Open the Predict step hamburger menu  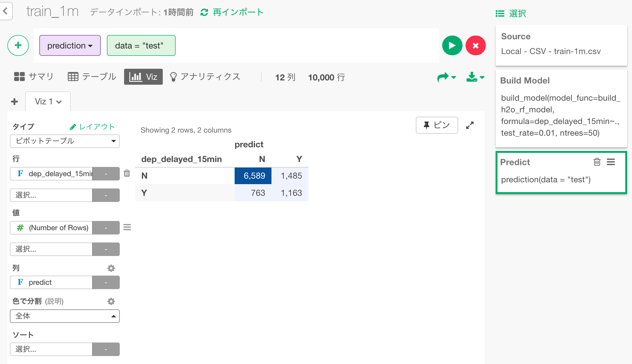(x=611, y=162)
